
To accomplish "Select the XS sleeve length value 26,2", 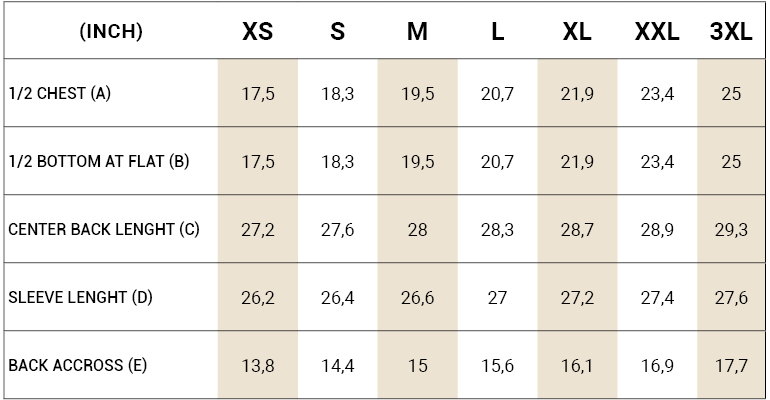I will [258, 298].
